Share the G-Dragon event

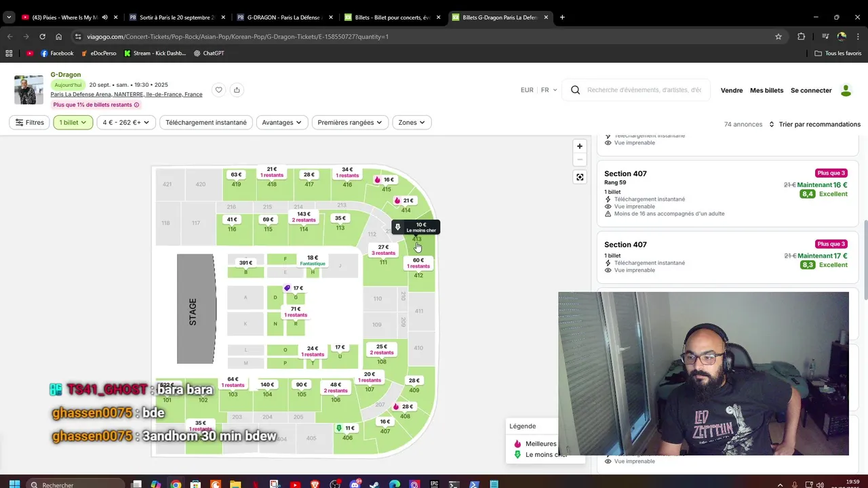pyautogui.click(x=237, y=89)
